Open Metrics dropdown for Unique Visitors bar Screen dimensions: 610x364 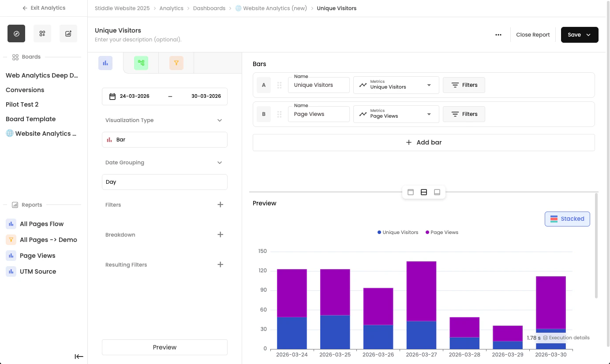(396, 85)
